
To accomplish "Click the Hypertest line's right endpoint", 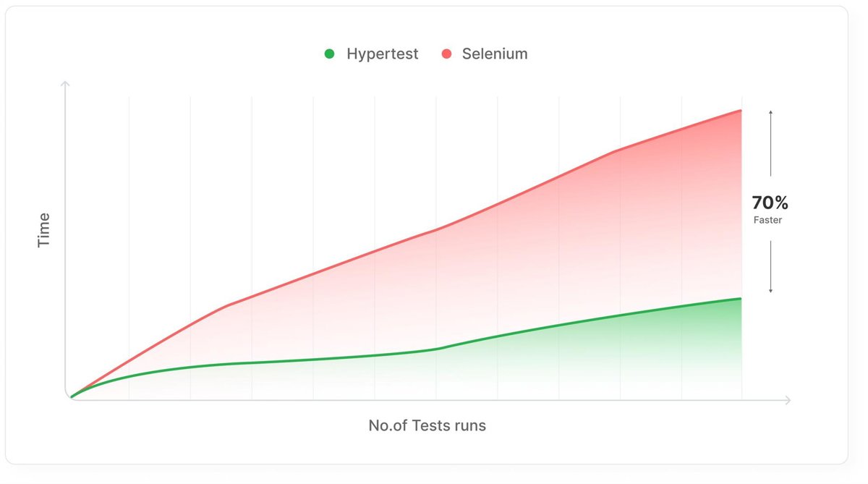I will [x=741, y=299].
